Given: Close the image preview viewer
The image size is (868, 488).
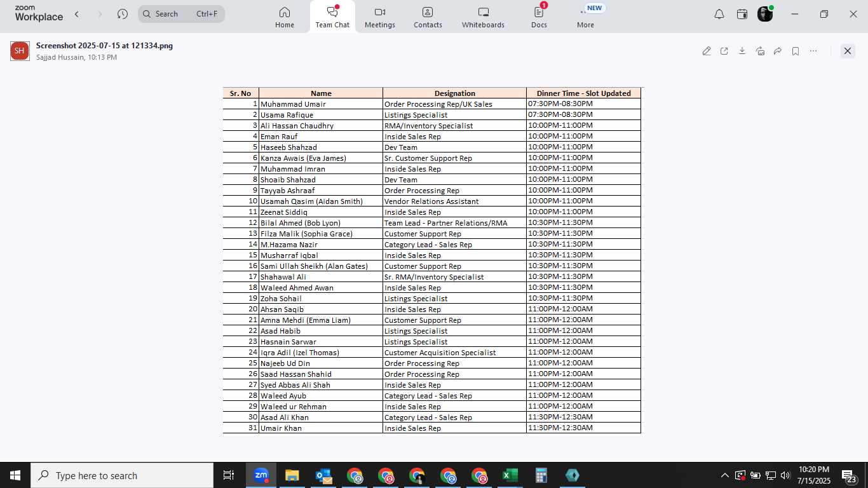Looking at the screenshot, I should click(x=848, y=51).
